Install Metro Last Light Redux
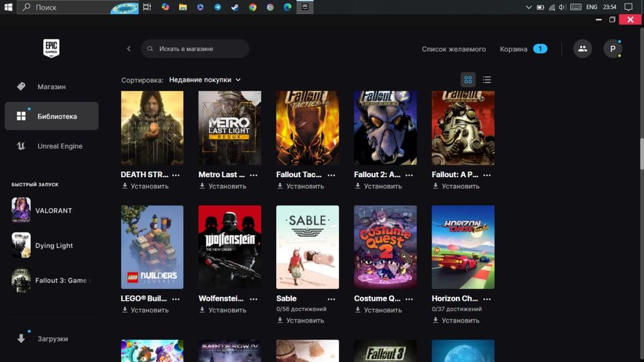The height and width of the screenshot is (362, 644). point(223,186)
